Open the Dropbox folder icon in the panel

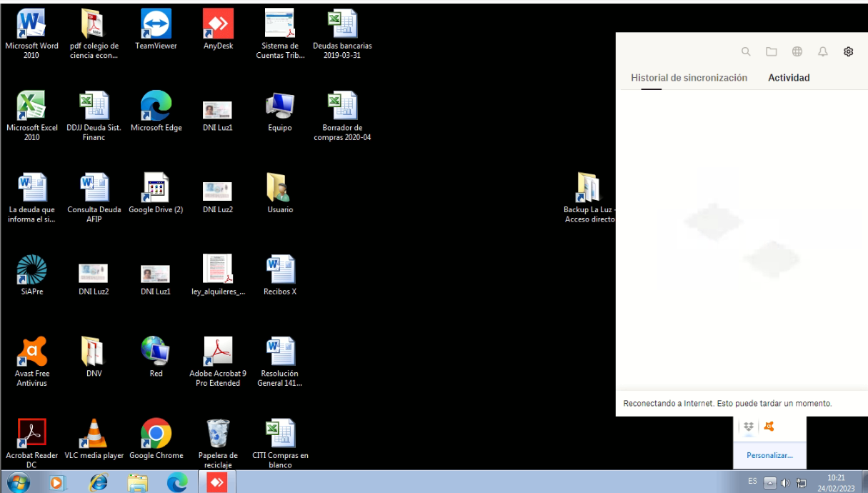(772, 51)
